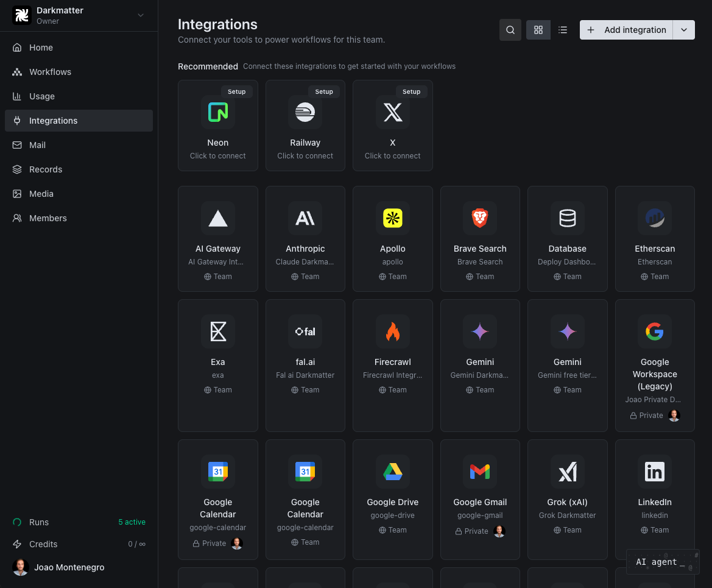Open the Gemini free tier card icon
Screen dimensions: 712x588
(x=568, y=331)
